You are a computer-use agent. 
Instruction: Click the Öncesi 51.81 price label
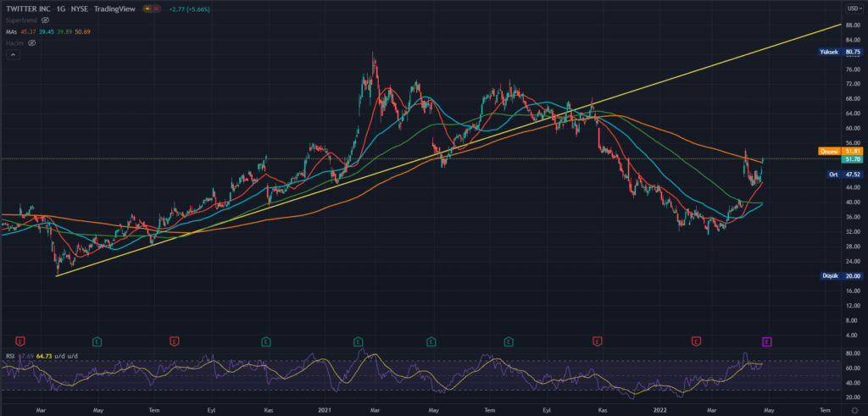click(840, 151)
